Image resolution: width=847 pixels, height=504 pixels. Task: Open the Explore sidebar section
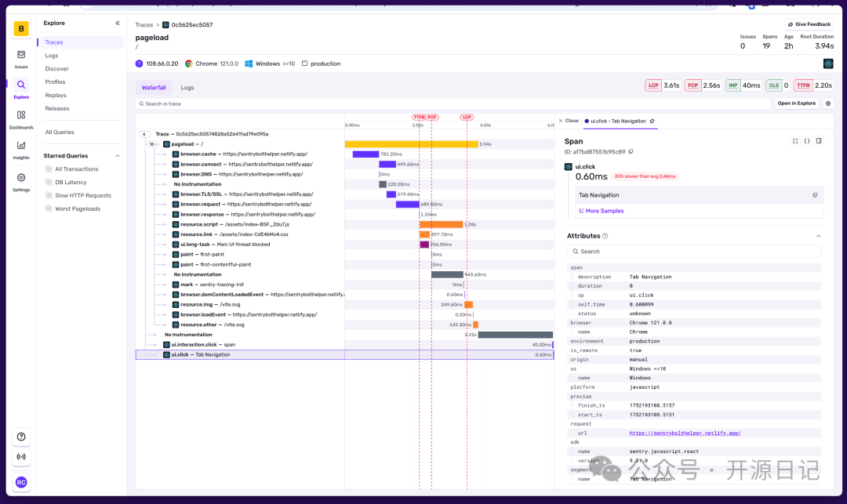coord(21,89)
